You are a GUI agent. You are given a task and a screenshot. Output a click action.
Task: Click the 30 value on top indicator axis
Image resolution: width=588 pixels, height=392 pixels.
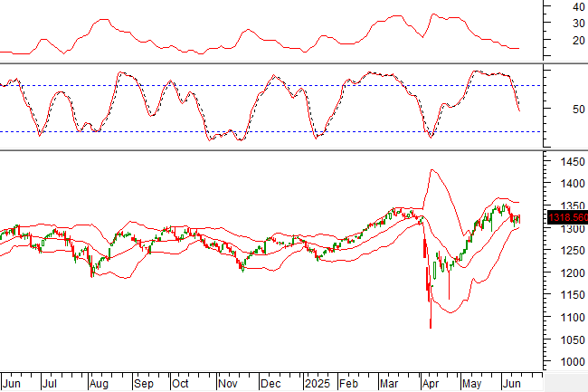[579, 24]
